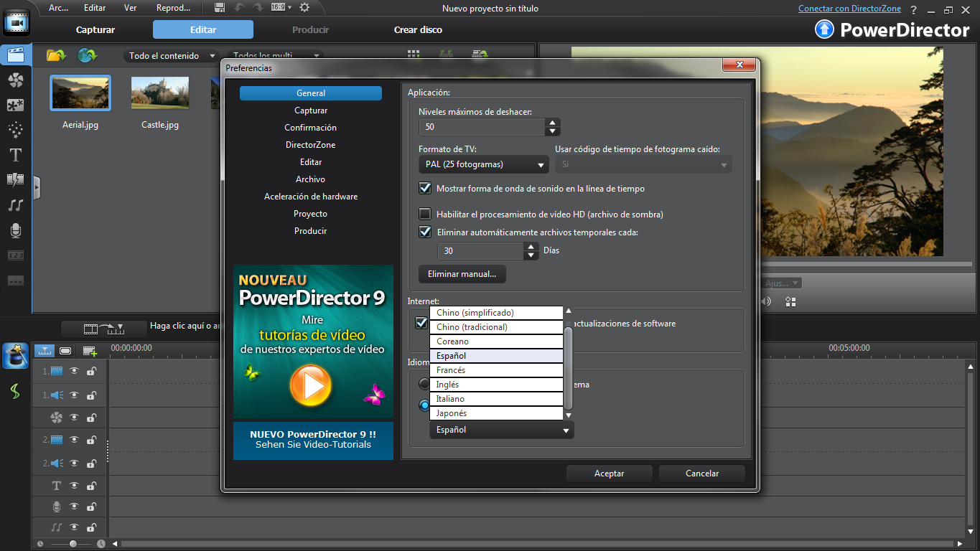Select the voice-over recording microphone icon
The height and width of the screenshot is (551, 980).
tap(15, 230)
